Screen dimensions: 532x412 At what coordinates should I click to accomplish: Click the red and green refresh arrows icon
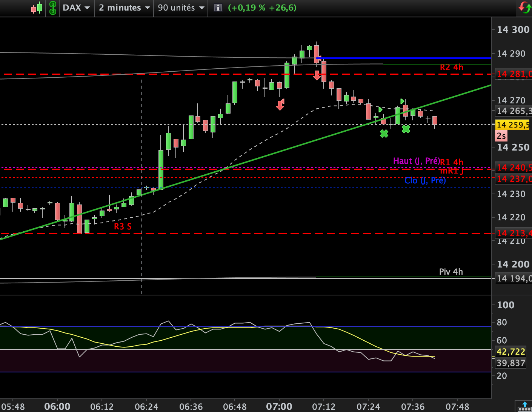(524, 7)
